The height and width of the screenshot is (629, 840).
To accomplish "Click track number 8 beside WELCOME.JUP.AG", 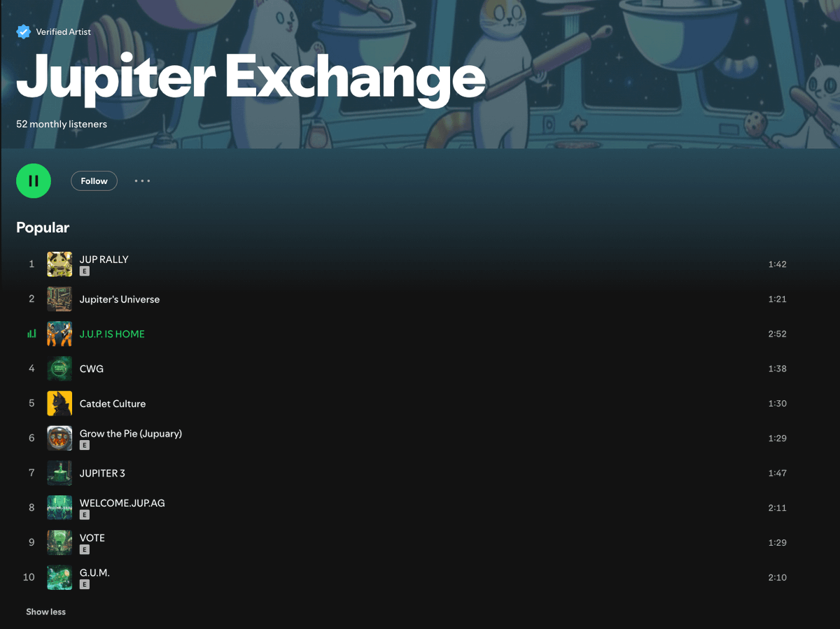I will click(31, 508).
